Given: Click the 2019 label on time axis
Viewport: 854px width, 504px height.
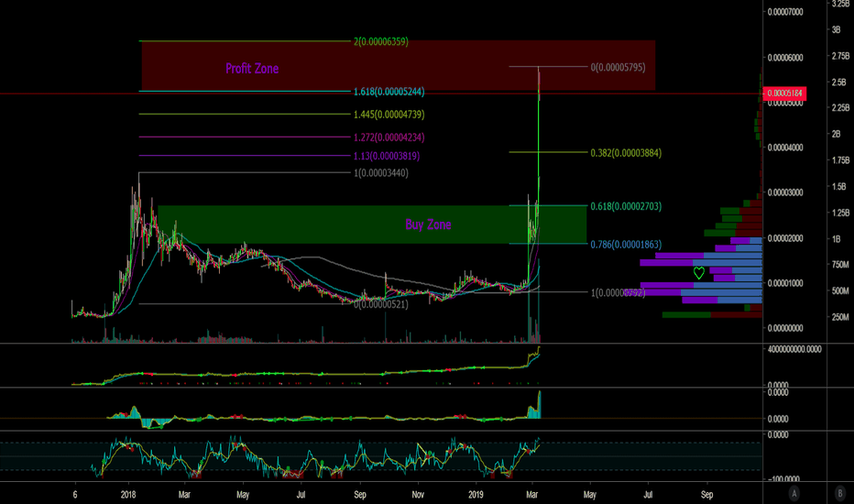Looking at the screenshot, I should pos(476,495).
